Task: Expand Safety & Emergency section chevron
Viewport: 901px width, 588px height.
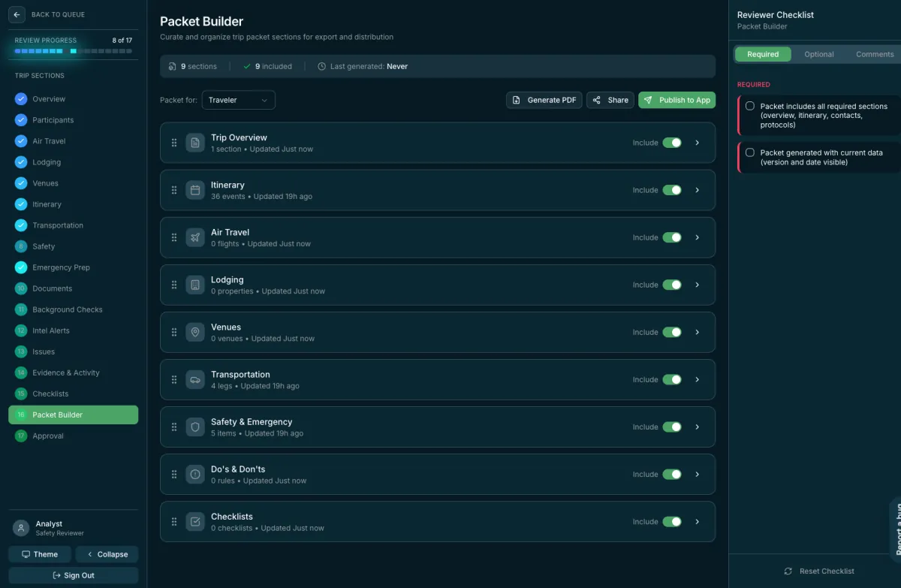Action: [698, 427]
